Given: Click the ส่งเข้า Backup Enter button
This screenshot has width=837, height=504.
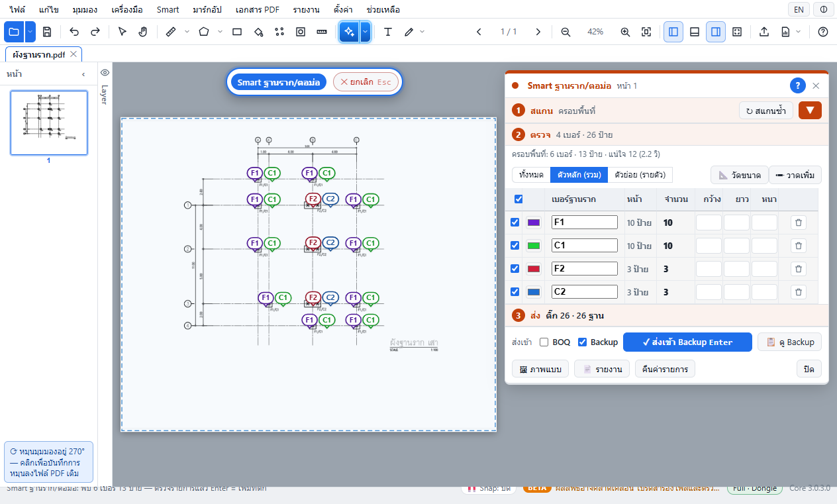Looking at the screenshot, I should pyautogui.click(x=687, y=342).
